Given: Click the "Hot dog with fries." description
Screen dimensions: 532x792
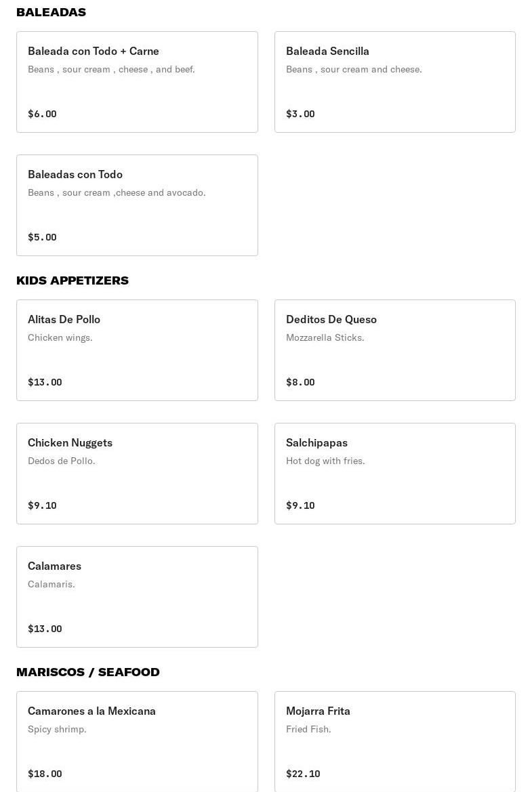Looking at the screenshot, I should click(x=325, y=461).
